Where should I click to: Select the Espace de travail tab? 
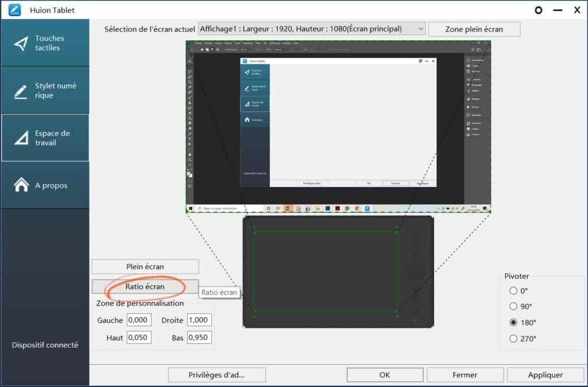point(45,138)
